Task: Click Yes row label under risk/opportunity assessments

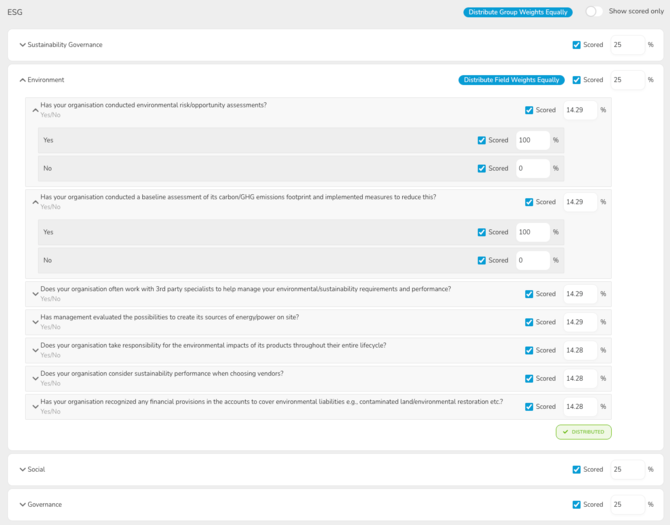Action: [x=48, y=140]
